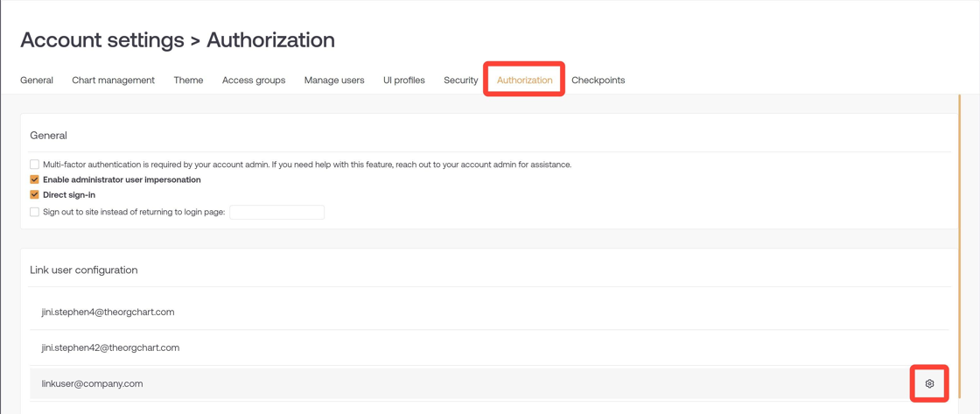Open the Manage users tab
The image size is (980, 414).
pos(334,80)
